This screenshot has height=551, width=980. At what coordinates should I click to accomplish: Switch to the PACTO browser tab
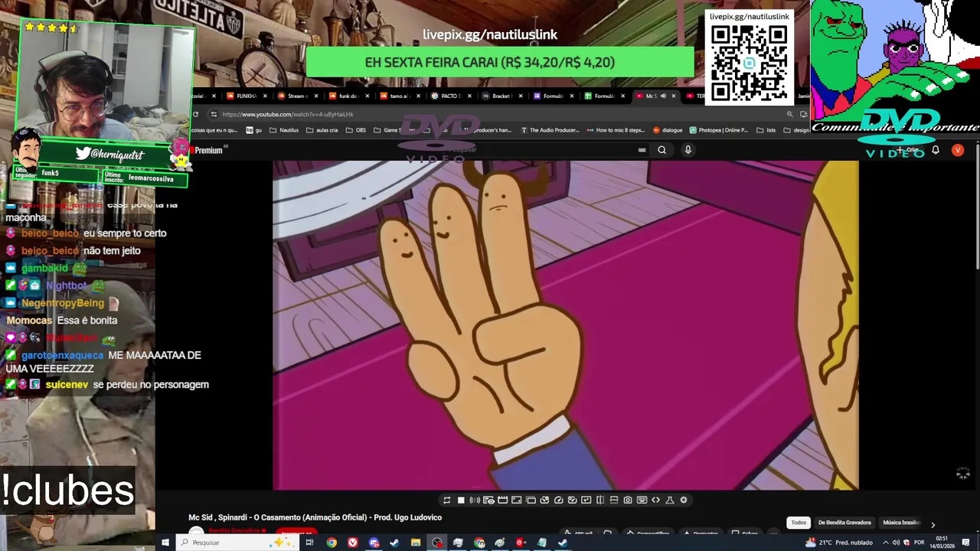pyautogui.click(x=449, y=96)
